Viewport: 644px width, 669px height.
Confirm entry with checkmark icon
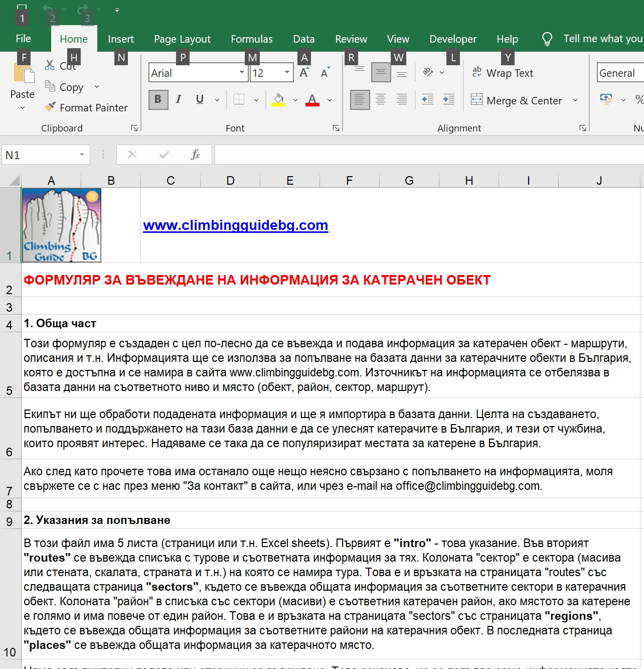click(x=164, y=155)
